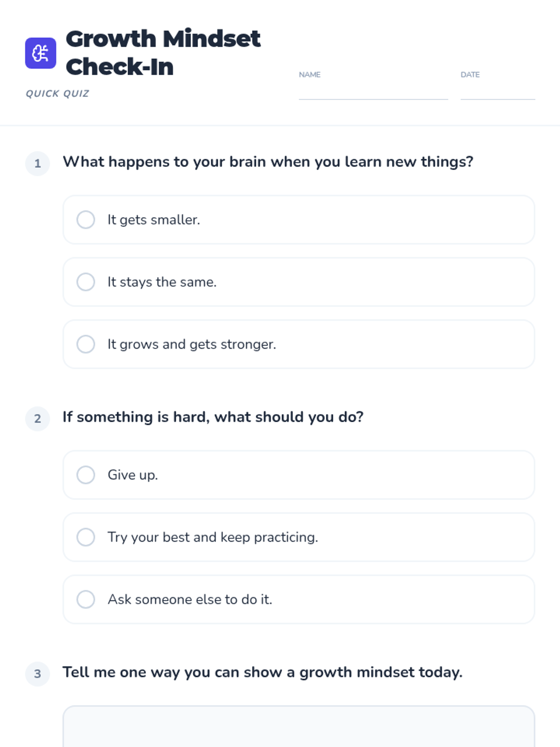Click the 'Growth Mindset Check-In' title
Image resolution: width=560 pixels, height=747 pixels.
coord(163,52)
